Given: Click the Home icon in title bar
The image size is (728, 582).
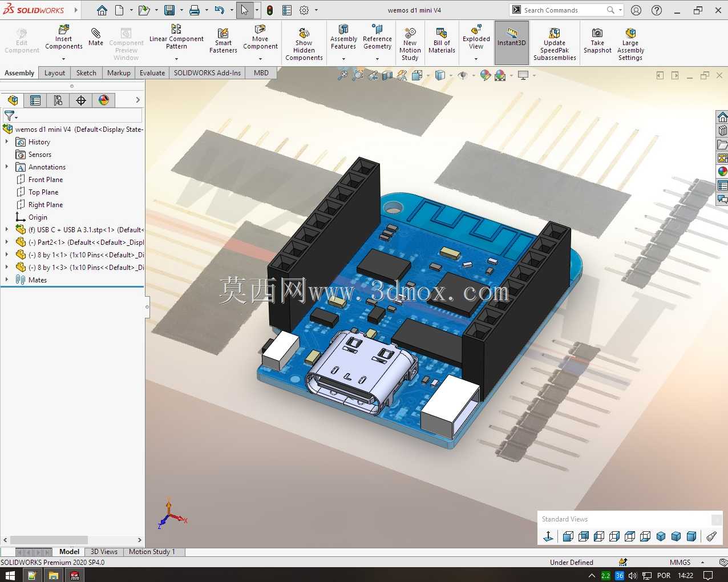Looking at the screenshot, I should pos(102,10).
